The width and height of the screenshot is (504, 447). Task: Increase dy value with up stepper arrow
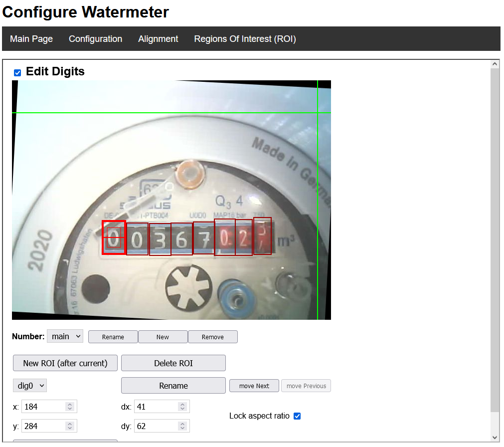[182, 424]
